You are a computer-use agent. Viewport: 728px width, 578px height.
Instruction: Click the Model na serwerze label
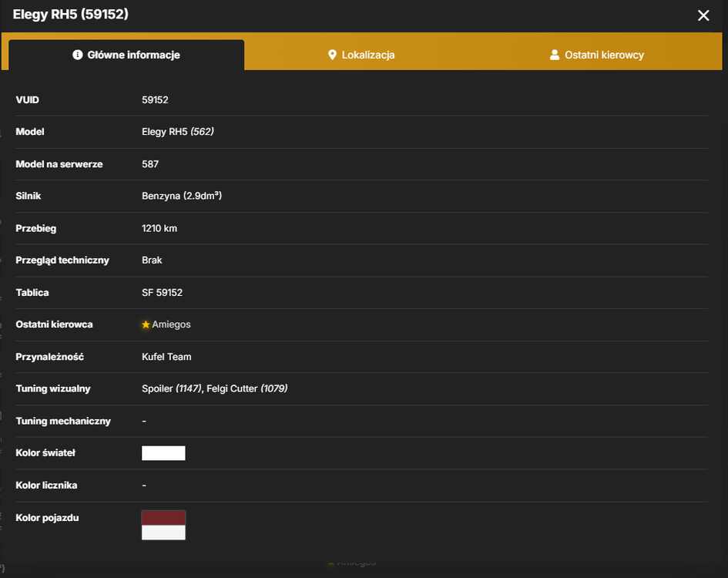(59, 164)
